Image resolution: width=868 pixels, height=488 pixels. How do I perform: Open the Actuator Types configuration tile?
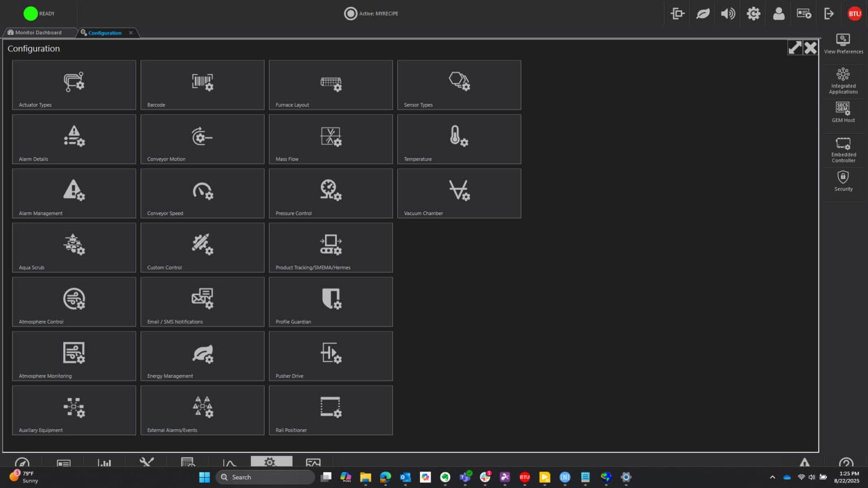[74, 85]
